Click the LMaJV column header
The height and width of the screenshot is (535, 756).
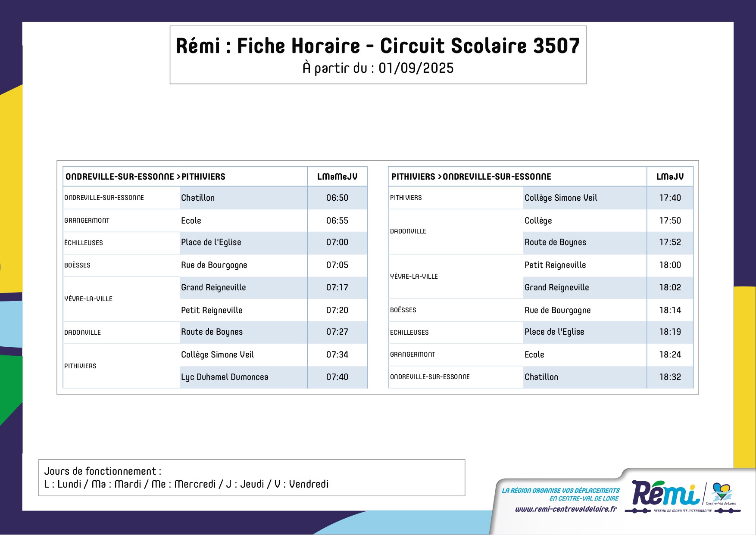(x=670, y=177)
